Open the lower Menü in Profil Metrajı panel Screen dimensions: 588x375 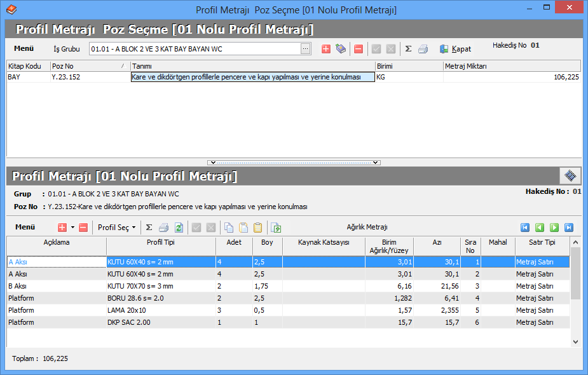click(25, 227)
